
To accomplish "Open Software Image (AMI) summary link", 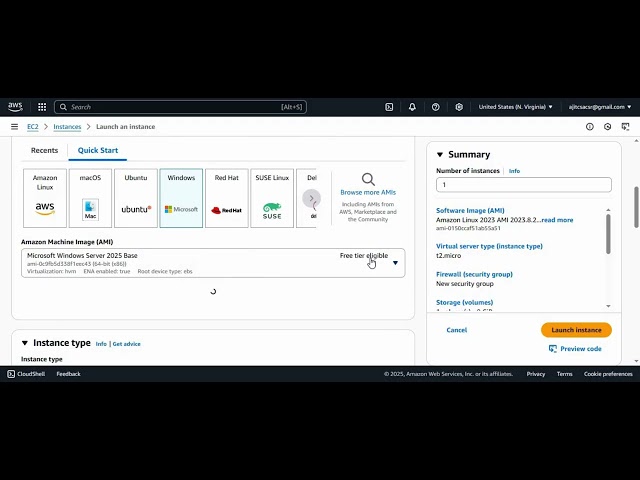I will [x=470, y=211].
